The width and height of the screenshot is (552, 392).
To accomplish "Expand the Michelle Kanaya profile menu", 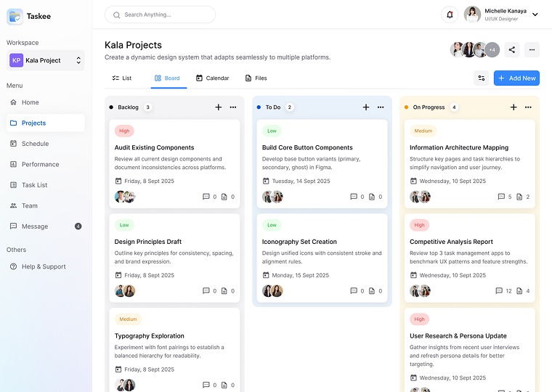I will pyautogui.click(x=535, y=15).
